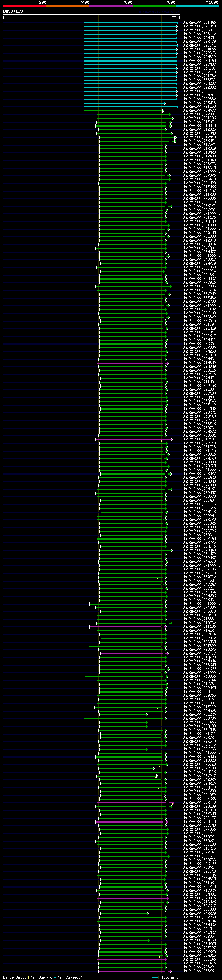Viewport: 222px width, 980px height.
Task: Select the UniRef100_Q0TU49 label
Action: click(199, 160)
